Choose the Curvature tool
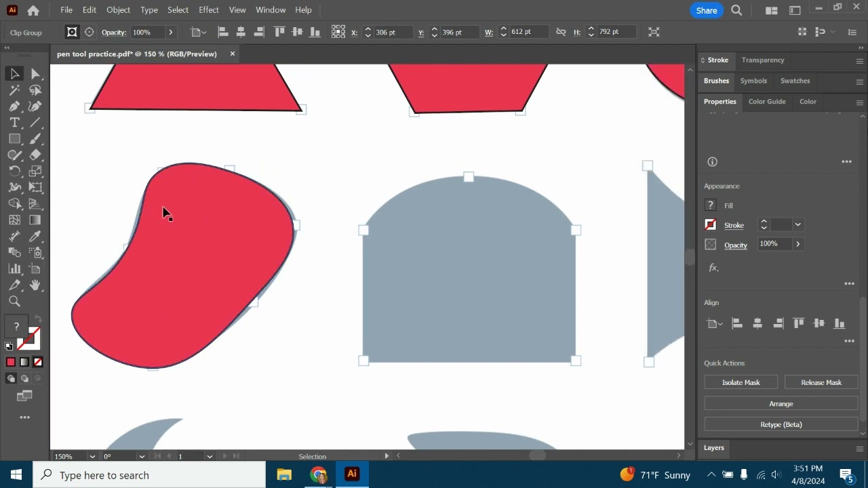 click(x=36, y=106)
